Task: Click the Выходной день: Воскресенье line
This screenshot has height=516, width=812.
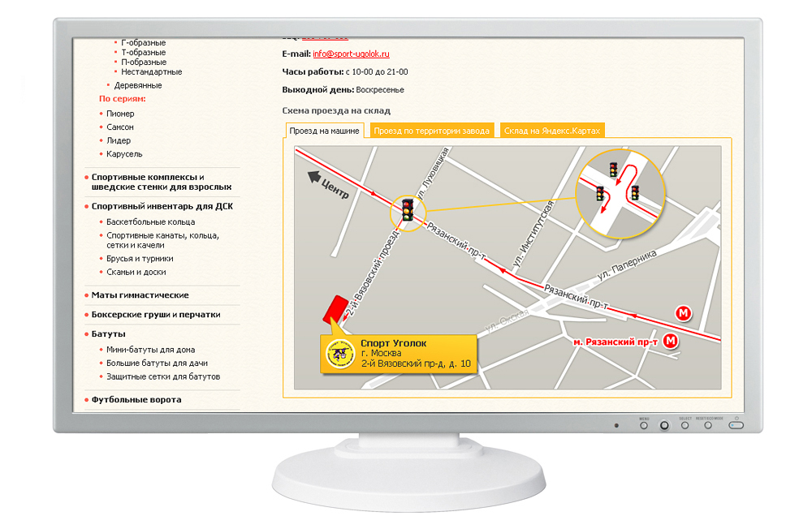Action: pos(343,90)
